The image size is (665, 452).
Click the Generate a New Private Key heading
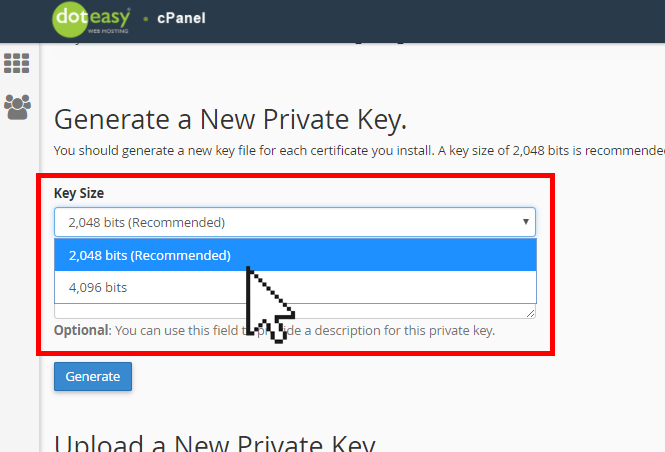(x=230, y=120)
